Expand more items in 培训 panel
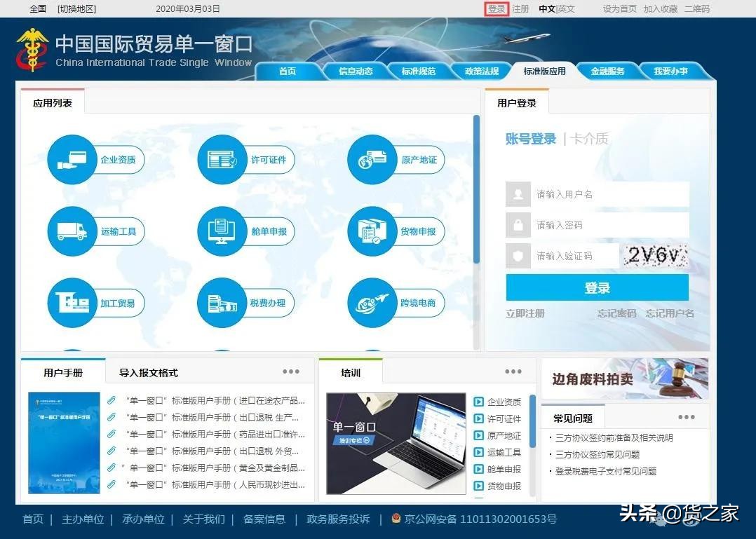Image resolution: width=756 pixels, height=539 pixels. [513, 371]
